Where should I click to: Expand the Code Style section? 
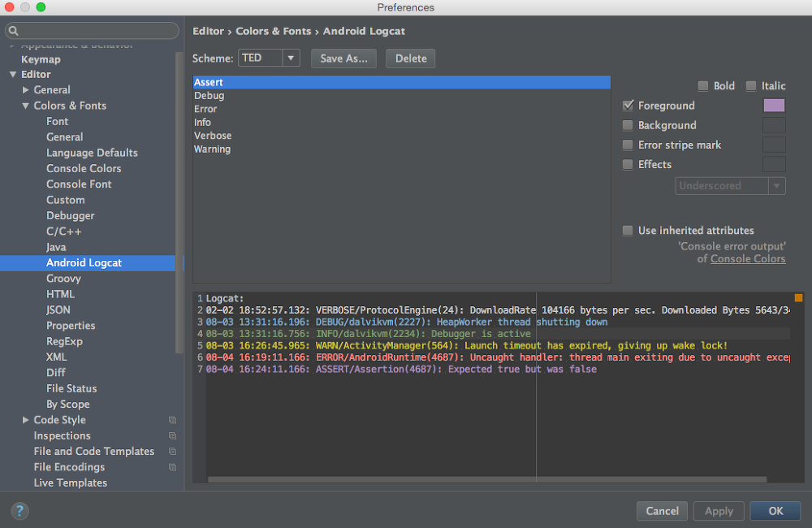point(25,420)
